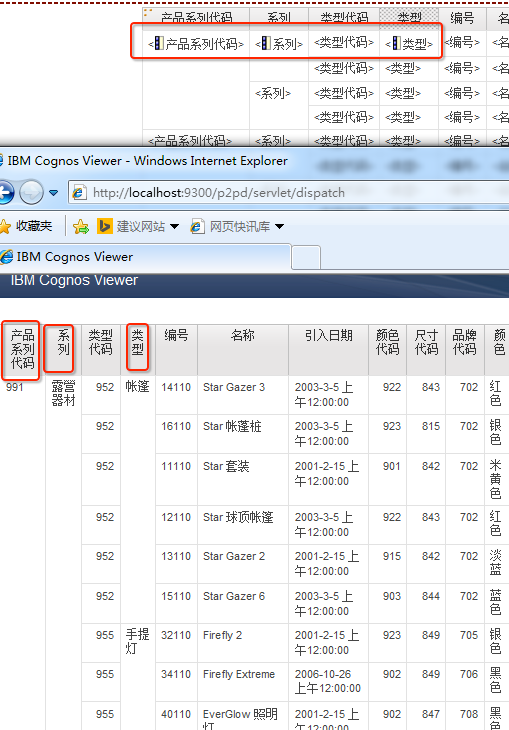Expand the 建议网站 dropdown arrow
The image size is (509, 730).
(174, 227)
